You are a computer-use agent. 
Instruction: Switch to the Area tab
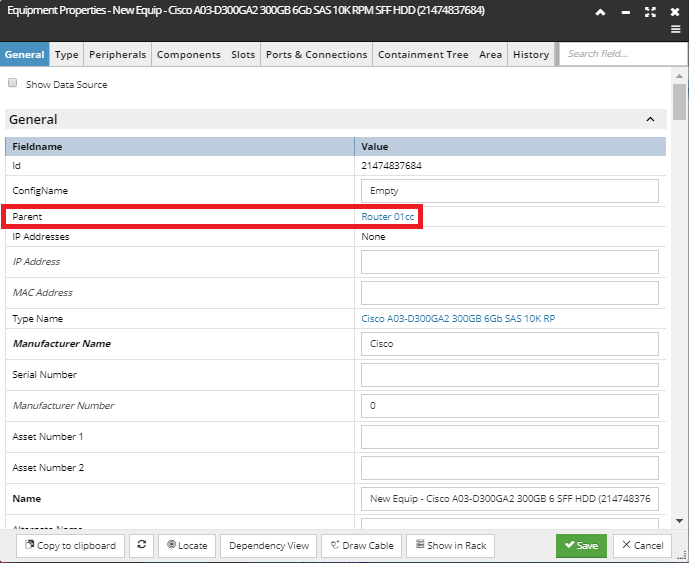point(490,55)
